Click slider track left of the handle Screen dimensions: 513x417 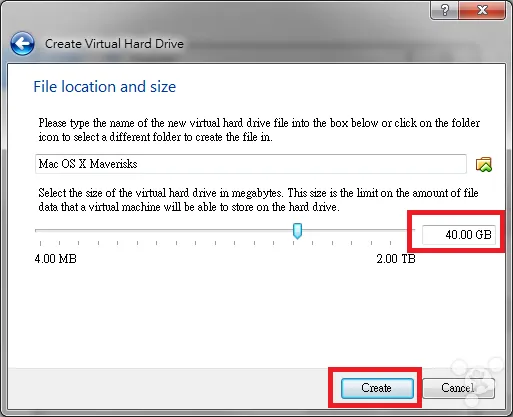(x=163, y=230)
